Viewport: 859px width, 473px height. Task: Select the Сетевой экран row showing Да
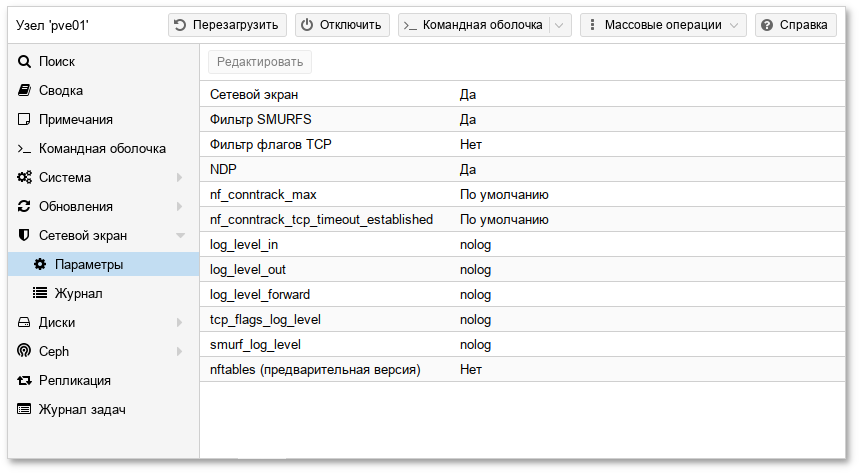point(520,94)
